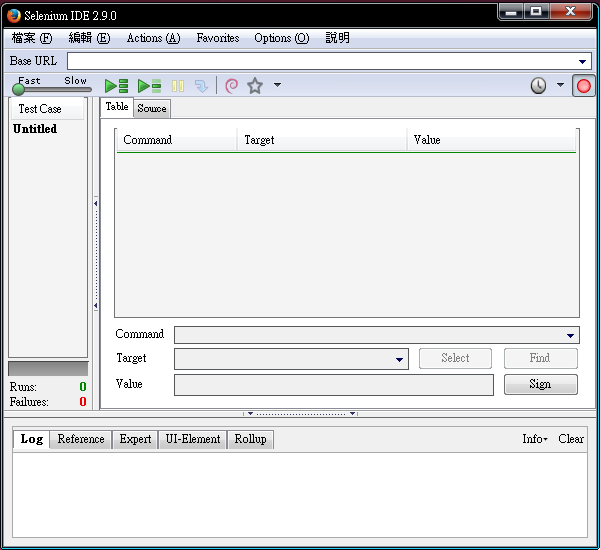Image resolution: width=600 pixels, height=550 pixels.
Task: Open the Favorites star dropdown arrow
Action: (277, 85)
